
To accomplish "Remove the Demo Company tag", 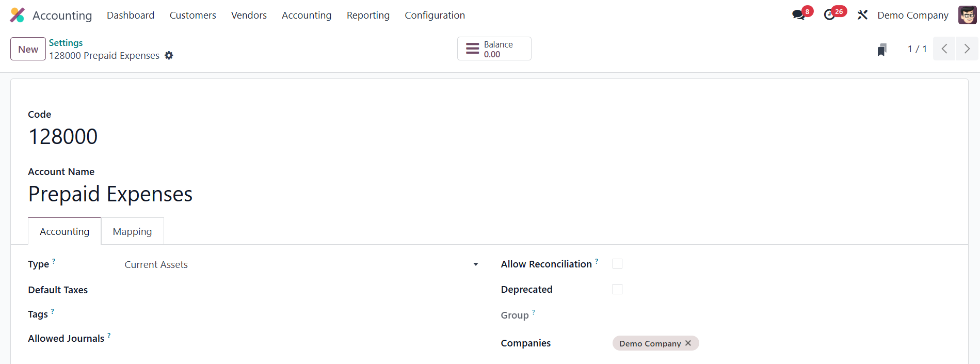I will (x=688, y=343).
